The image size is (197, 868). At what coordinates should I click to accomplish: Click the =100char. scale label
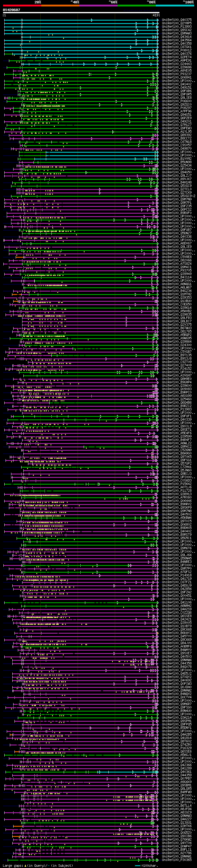pyautogui.click(x=150, y=866)
